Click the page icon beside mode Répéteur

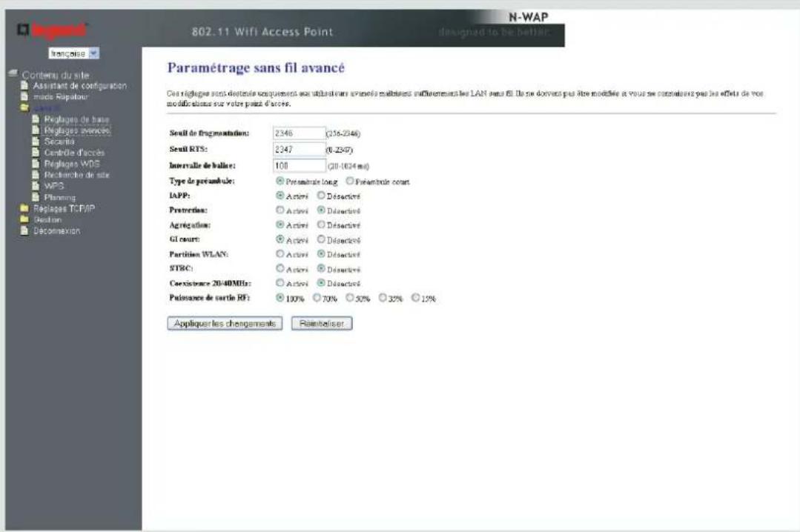pos(24,96)
